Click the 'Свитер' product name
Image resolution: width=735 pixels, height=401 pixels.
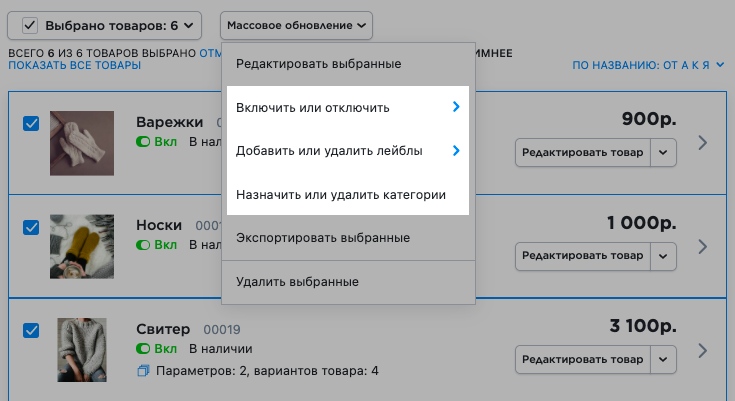click(x=163, y=329)
